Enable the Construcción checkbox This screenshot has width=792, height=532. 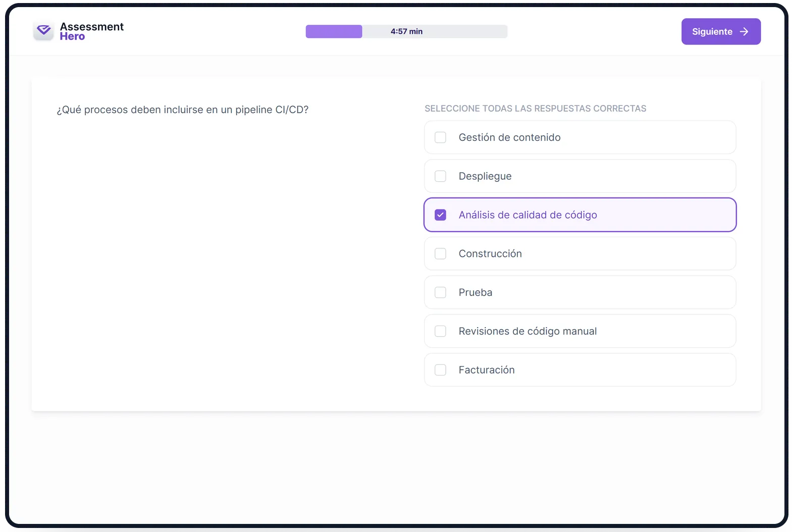point(440,254)
